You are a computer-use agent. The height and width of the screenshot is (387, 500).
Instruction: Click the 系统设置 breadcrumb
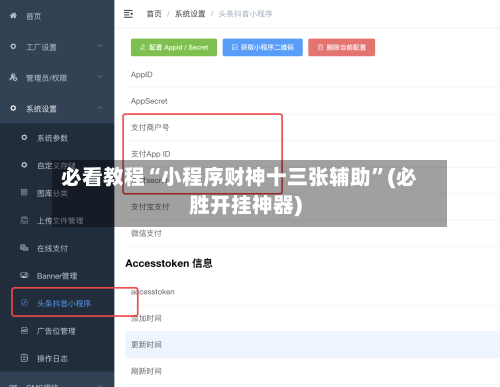point(190,14)
